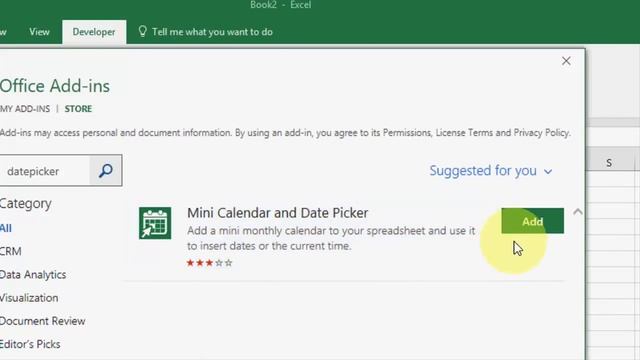Filter by All category
The image size is (640, 360).
tap(5, 228)
